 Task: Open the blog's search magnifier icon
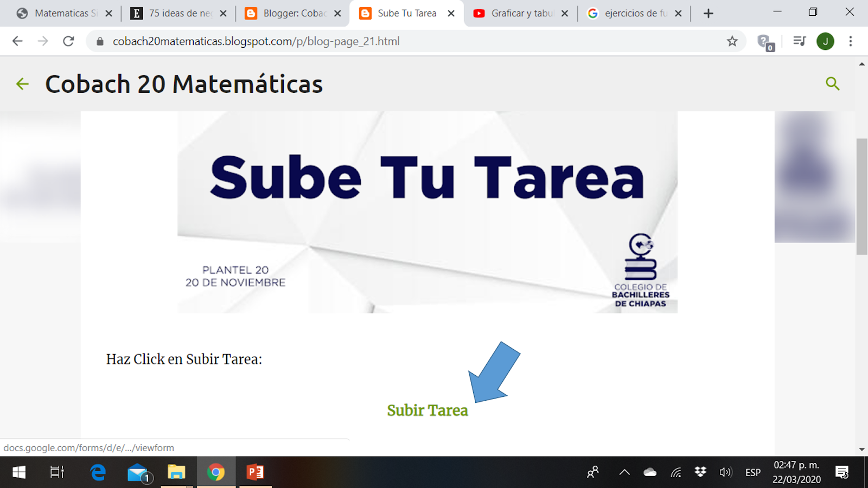coord(833,84)
